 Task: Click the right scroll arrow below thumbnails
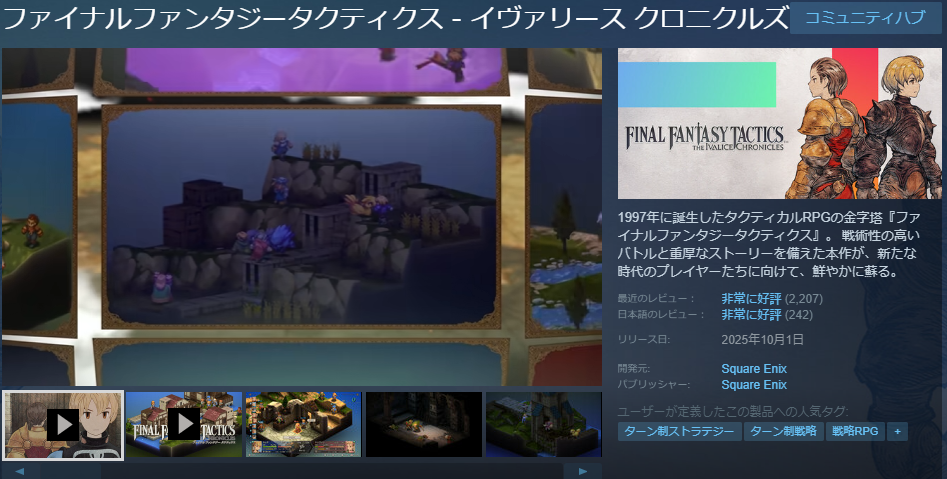[x=584, y=470]
